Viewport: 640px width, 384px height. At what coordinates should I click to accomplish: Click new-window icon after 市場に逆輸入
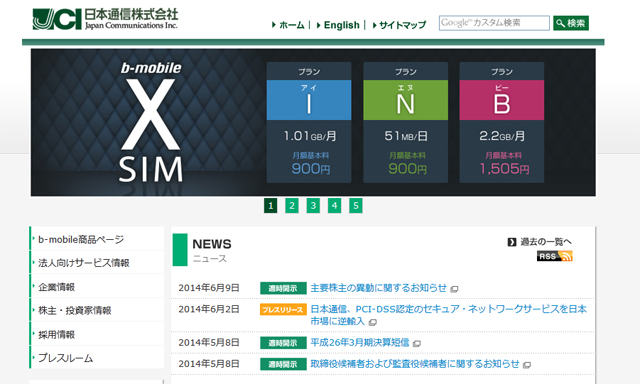click(372, 322)
